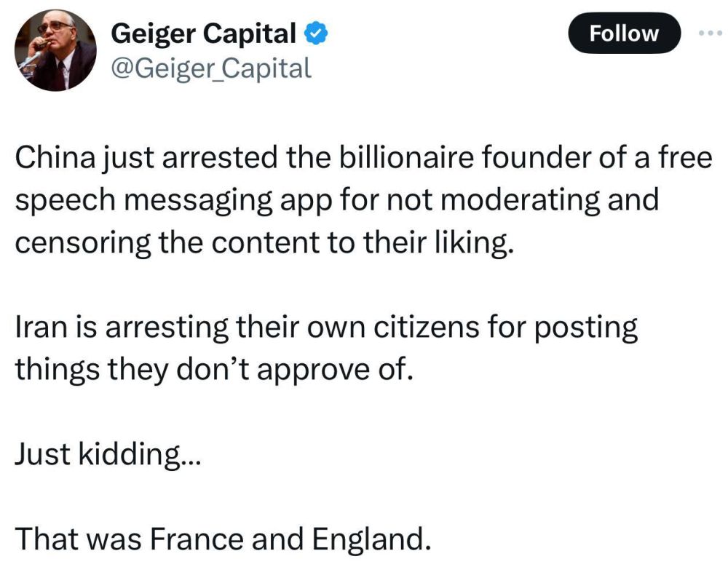Image resolution: width=728 pixels, height=567 pixels.
Task: Click the sentence about Iran arresting citizens
Action: (328, 327)
